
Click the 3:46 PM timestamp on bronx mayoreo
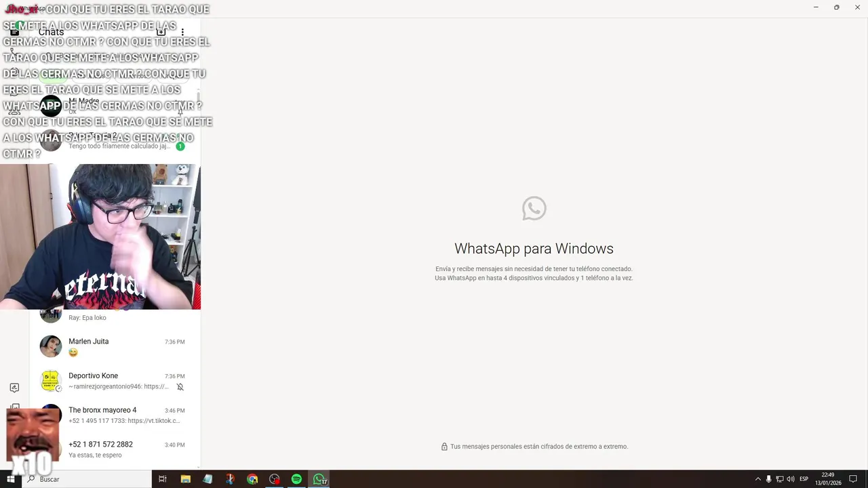point(174,411)
